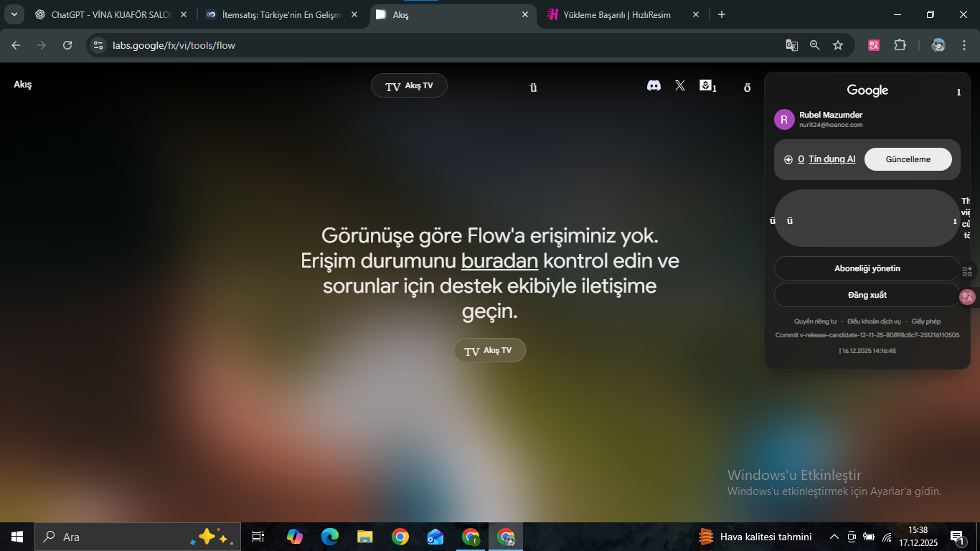Click the Đăng xuất sign-out button

pos(867,295)
